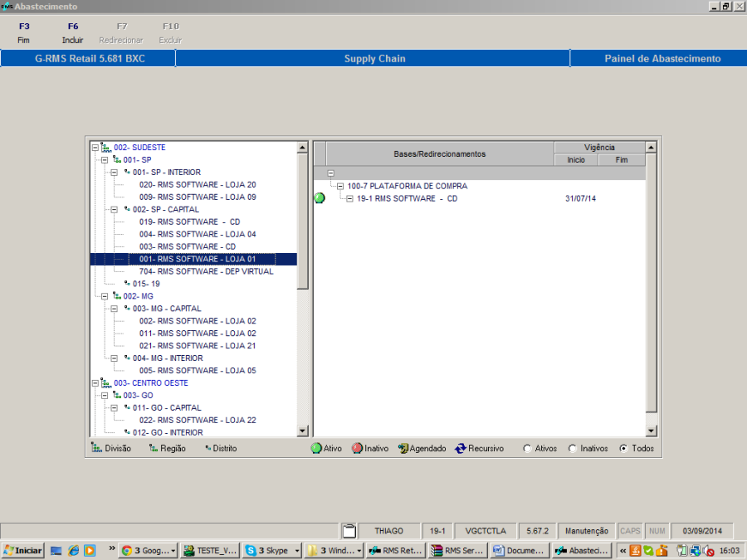747x560 pixels.
Task: Click the tree panel scroll down arrow
Action: pos(302,431)
